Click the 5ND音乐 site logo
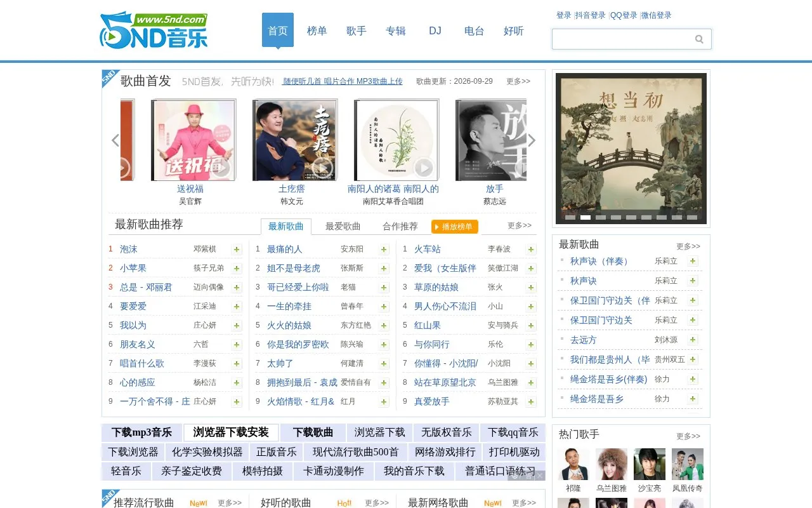The height and width of the screenshot is (508, 812). [154, 30]
